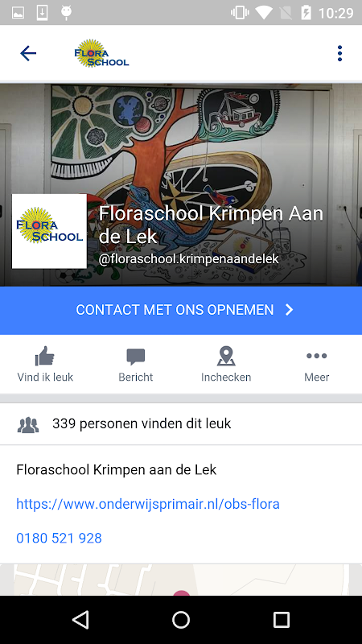Open the 339 personen vinden dit leuk row
The height and width of the screenshot is (644, 362).
pos(181,423)
